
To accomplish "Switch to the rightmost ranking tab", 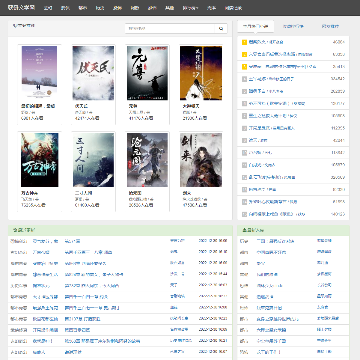I will click(x=330, y=26).
